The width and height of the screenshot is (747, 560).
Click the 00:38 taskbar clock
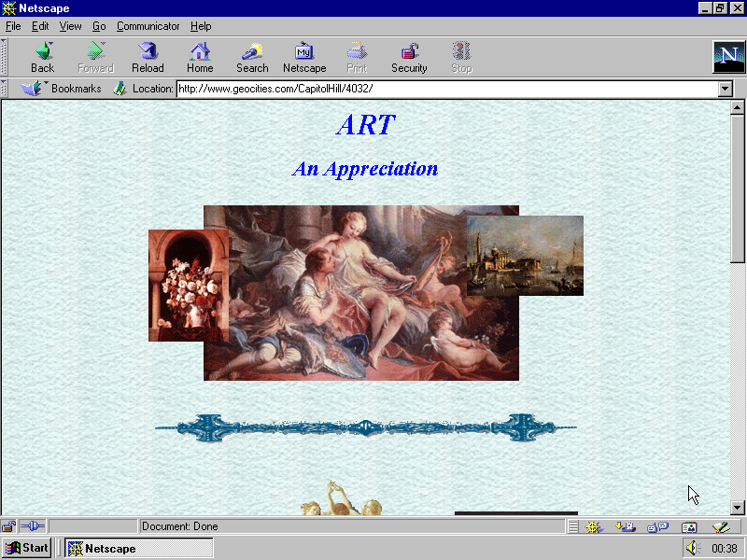[x=725, y=549]
